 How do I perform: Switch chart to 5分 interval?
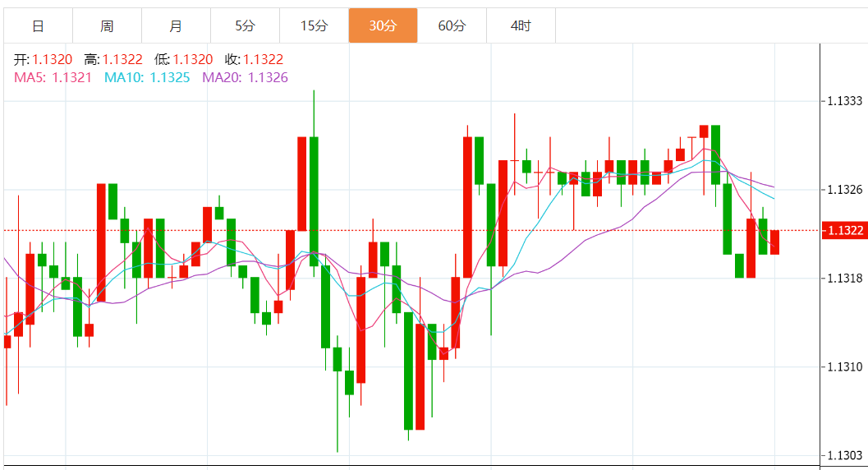coord(245,25)
